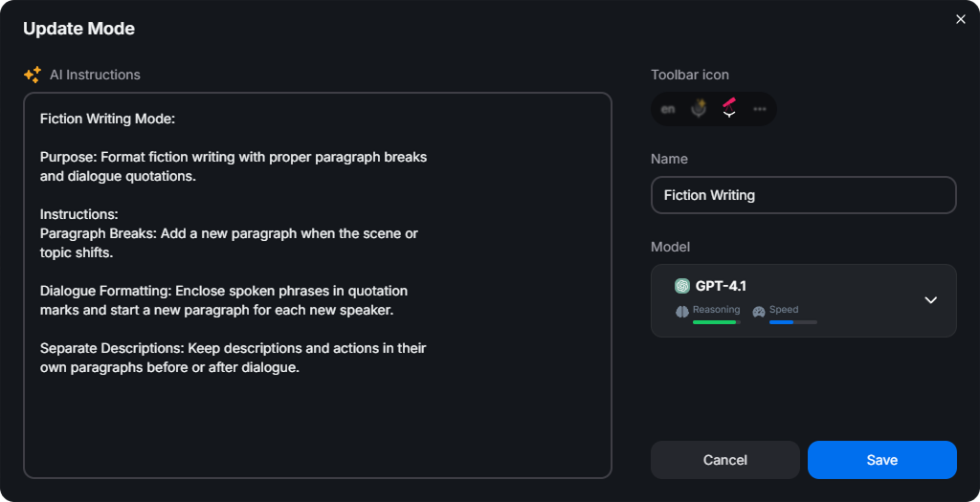
Task: Close the Update Mode dialog
Action: coord(961,19)
